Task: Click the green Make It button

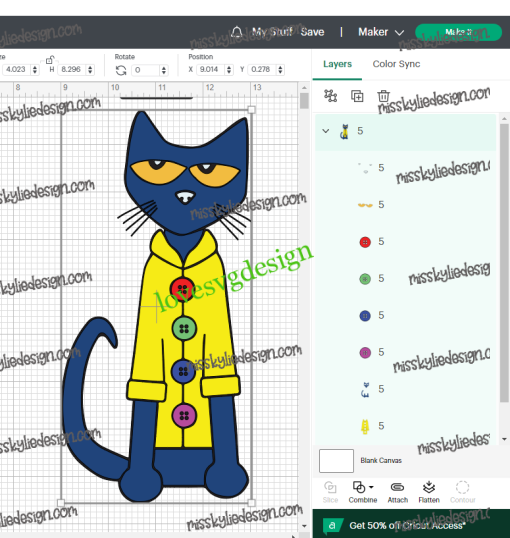Action: 458,32
